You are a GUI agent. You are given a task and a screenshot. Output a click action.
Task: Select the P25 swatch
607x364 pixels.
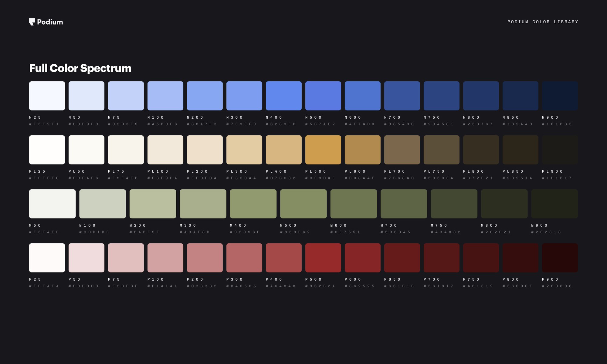coord(47,258)
